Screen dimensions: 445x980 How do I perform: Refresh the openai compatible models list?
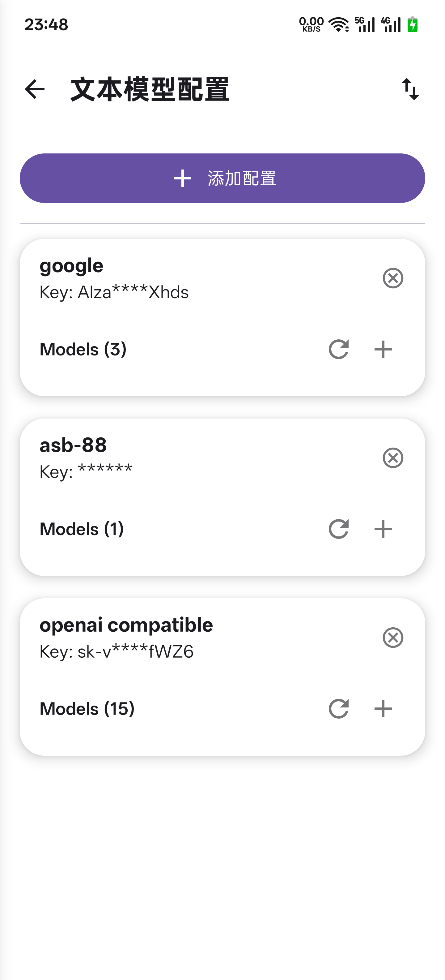point(338,709)
